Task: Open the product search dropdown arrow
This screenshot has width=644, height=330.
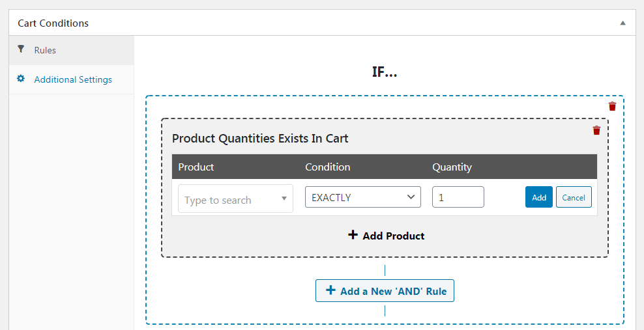Action: pyautogui.click(x=284, y=199)
